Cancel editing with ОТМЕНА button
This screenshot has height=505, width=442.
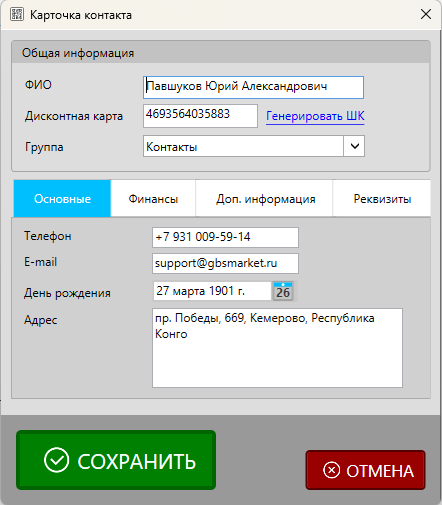(365, 470)
